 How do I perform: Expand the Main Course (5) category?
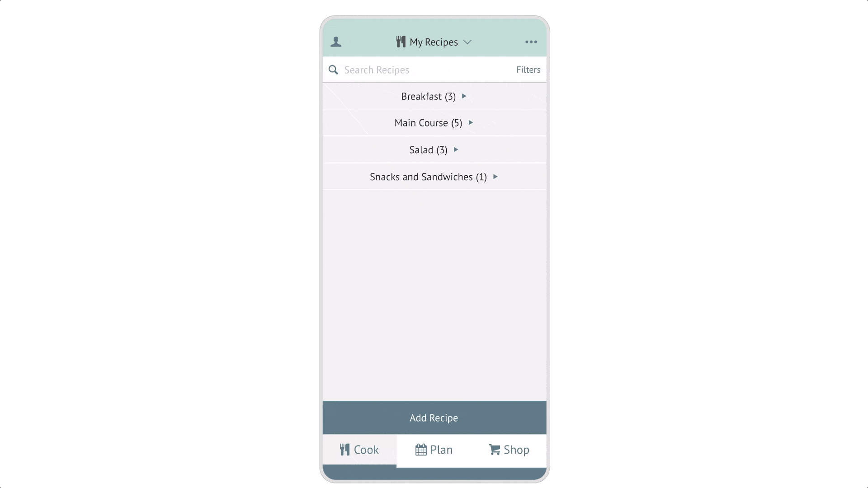[x=434, y=123]
